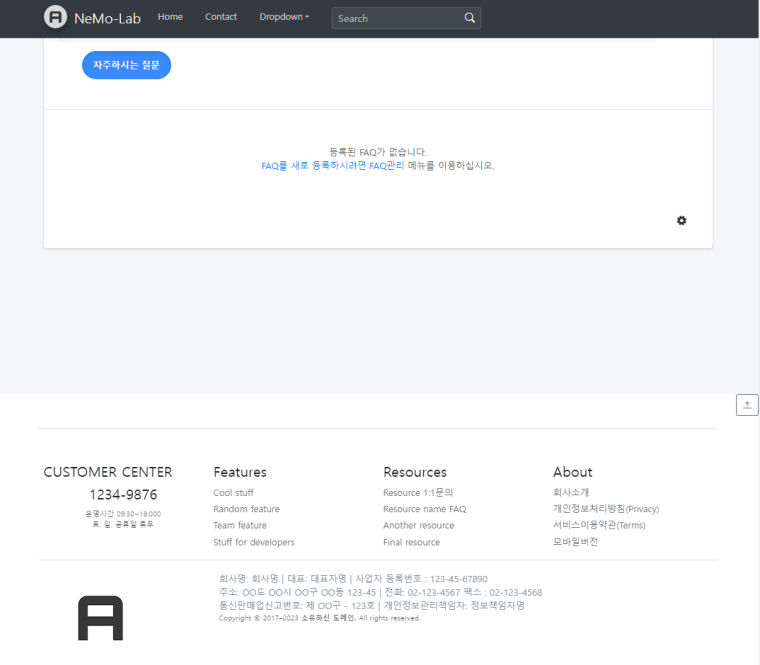Screen dimensions: 760x665
Task: Click the 자주하시는 질문 button
Action: (126, 65)
